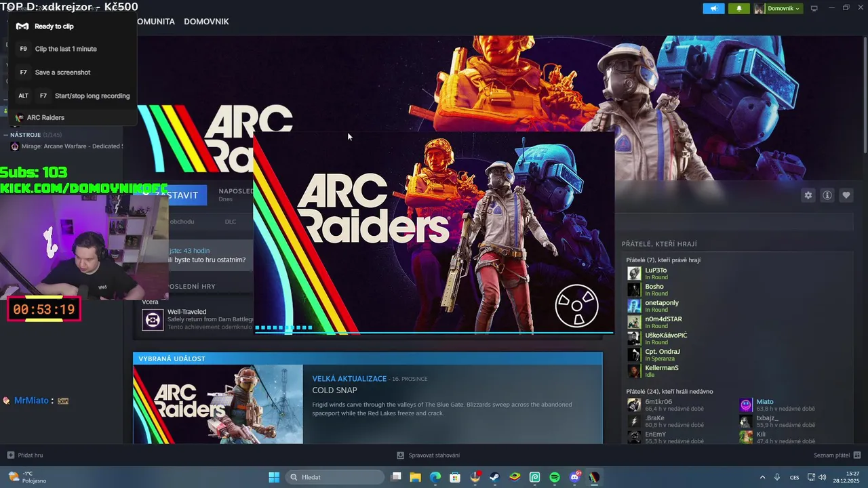Viewport: 868px width, 488px height.
Task: Open the COLD SNAP event title
Action: click(x=334, y=390)
